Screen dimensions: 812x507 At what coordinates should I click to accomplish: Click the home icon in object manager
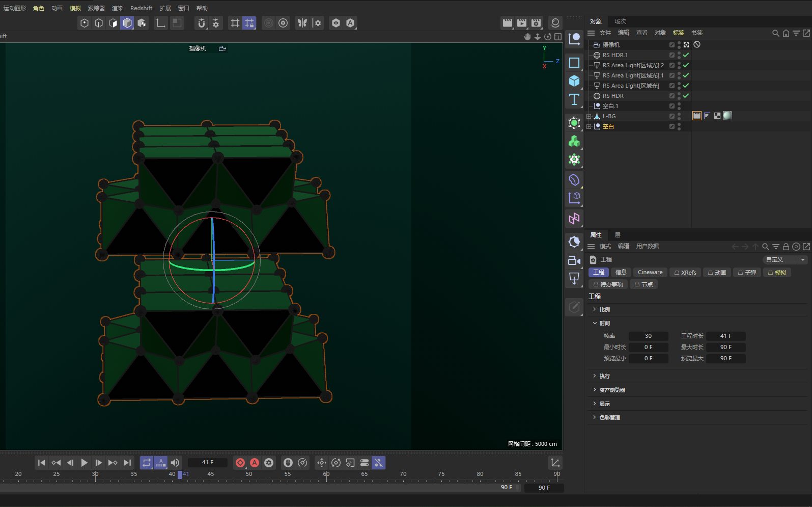tap(786, 33)
